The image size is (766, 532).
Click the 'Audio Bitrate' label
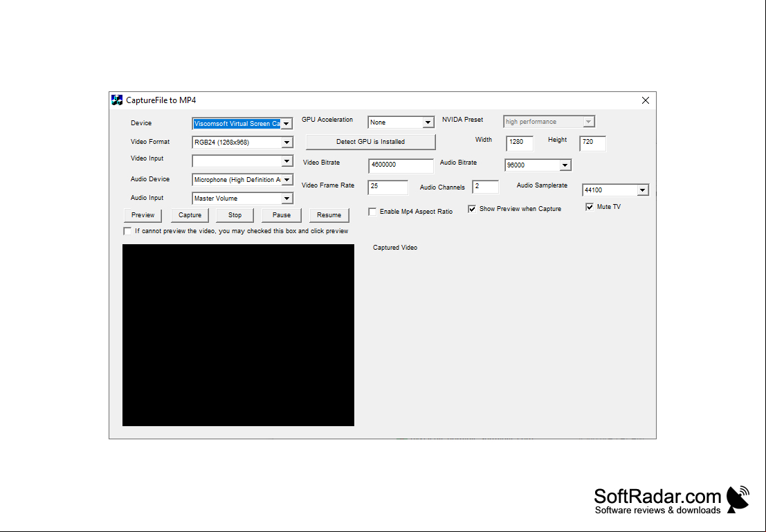coord(458,163)
